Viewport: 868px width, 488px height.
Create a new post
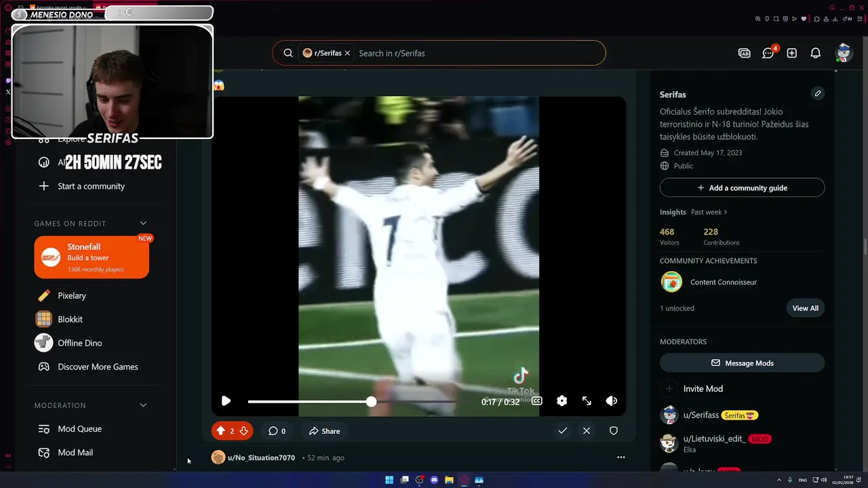[x=792, y=53]
